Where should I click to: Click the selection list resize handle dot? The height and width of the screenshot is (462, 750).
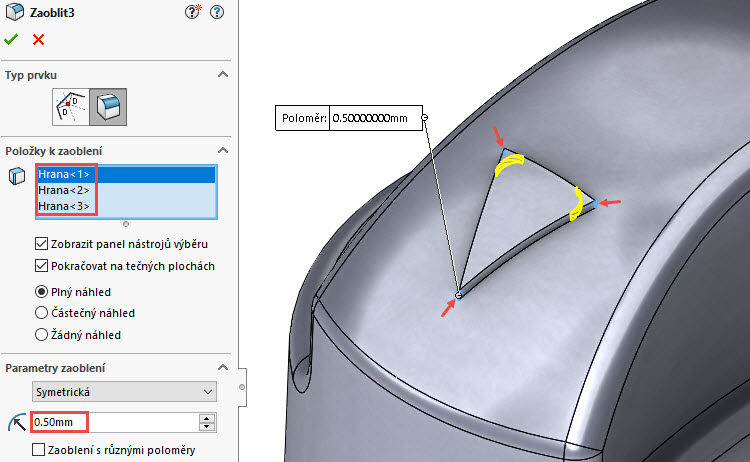(x=126, y=224)
